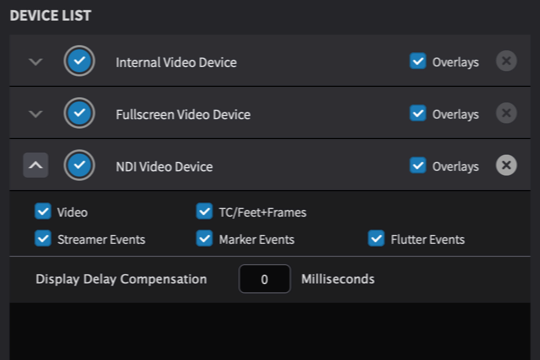The image size is (540, 360).
Task: Toggle Internal Video Device enabled circle
Action: pyautogui.click(x=79, y=61)
